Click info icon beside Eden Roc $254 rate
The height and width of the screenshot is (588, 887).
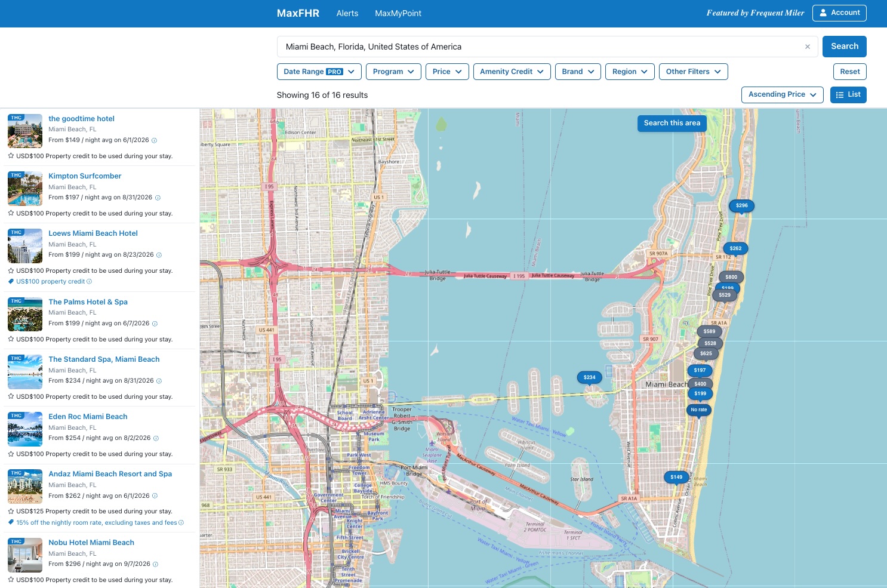(156, 438)
